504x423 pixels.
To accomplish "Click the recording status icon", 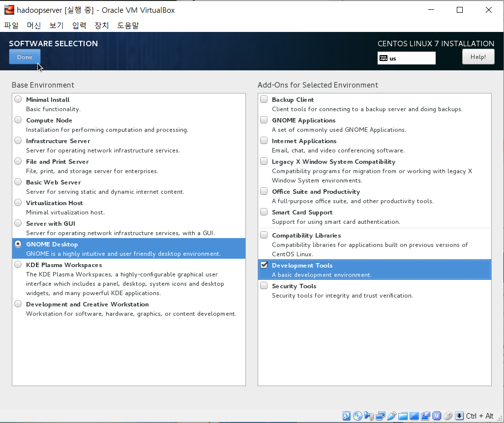I will [425, 416].
